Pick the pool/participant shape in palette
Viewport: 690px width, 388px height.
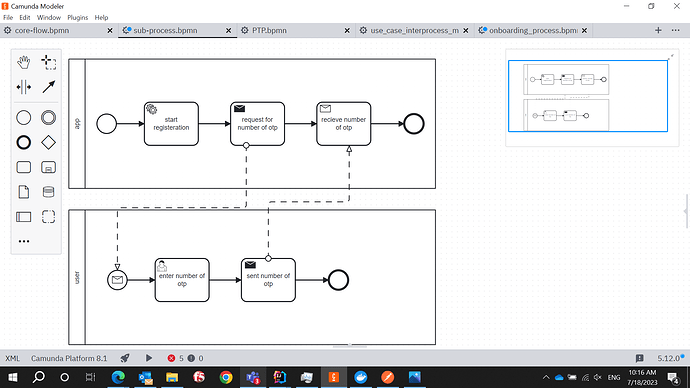pos(24,217)
